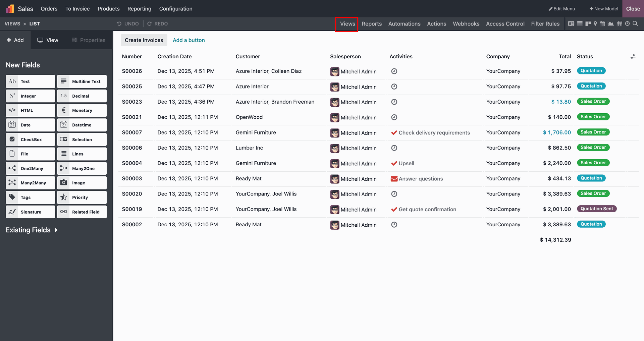Viewport: 644px width, 341px height.
Task: Select the Total column header
Action: 565,56
